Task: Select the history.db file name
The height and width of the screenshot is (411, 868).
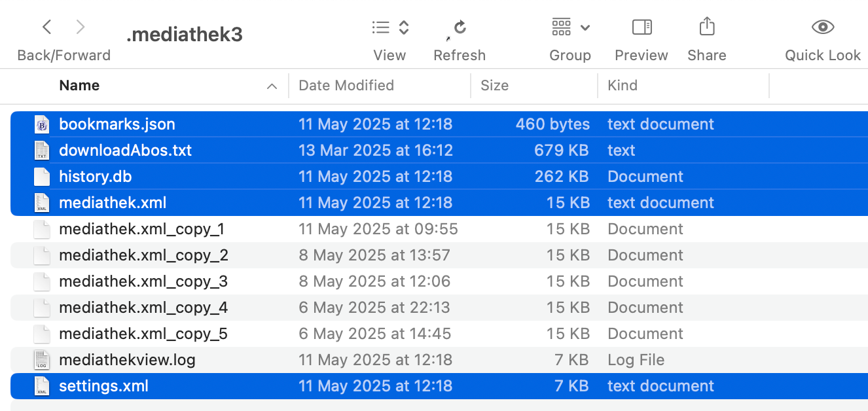Action: click(x=96, y=177)
